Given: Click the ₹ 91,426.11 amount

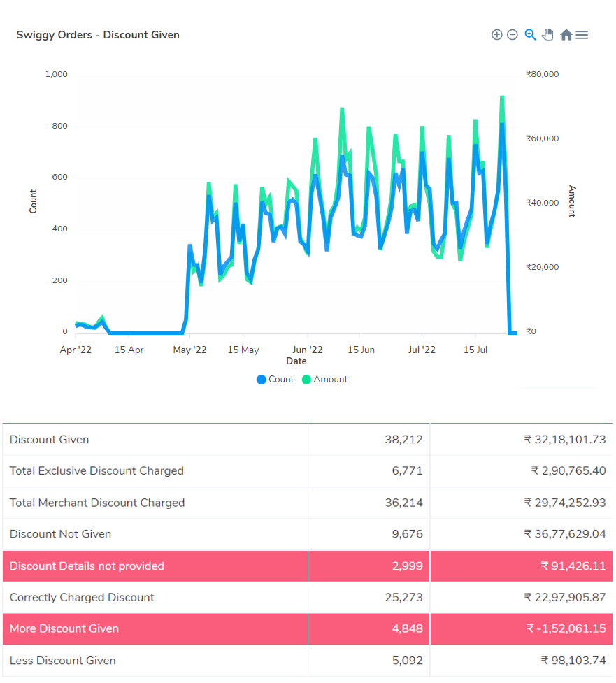Looking at the screenshot, I should pos(573,566).
